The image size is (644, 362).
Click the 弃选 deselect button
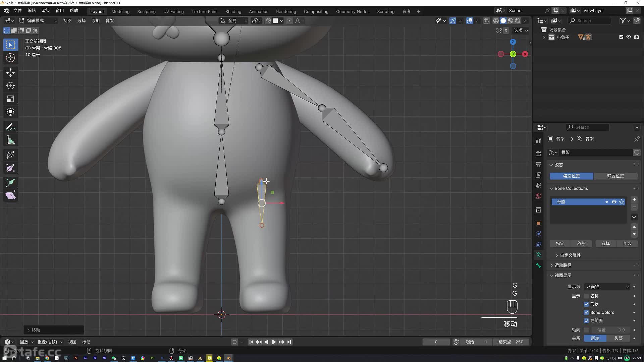[x=627, y=244]
